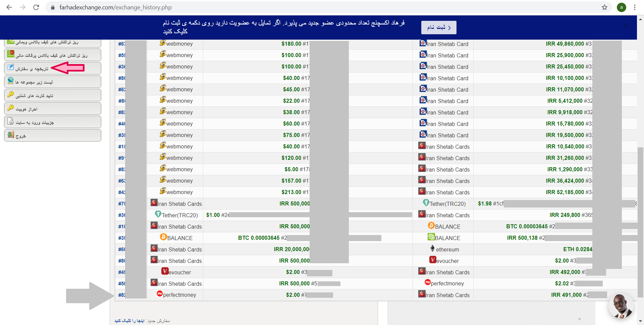
Task: Click Shetab Cards icon in IRR 31,260,000 row
Action: [422, 157]
